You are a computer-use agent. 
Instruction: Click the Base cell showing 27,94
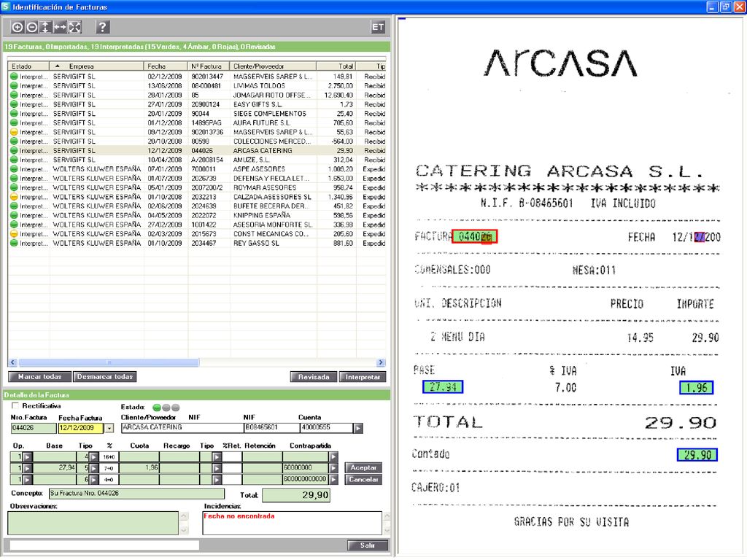[55, 468]
